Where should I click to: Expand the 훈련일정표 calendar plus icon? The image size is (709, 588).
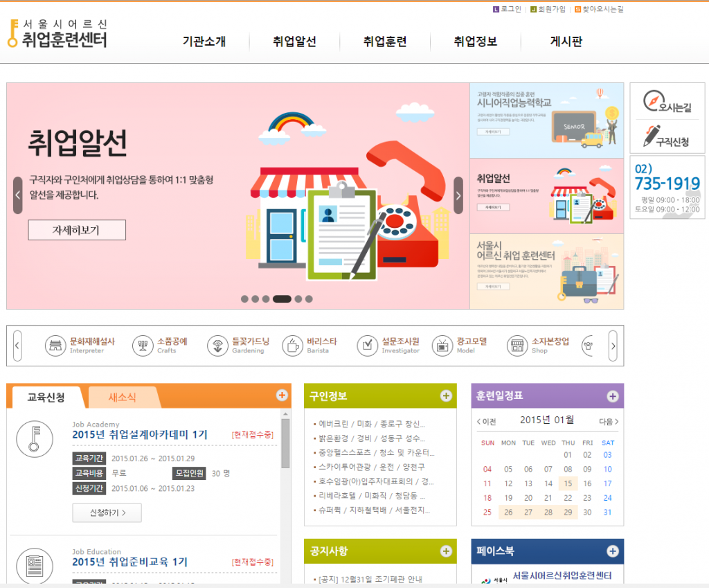coord(612,396)
